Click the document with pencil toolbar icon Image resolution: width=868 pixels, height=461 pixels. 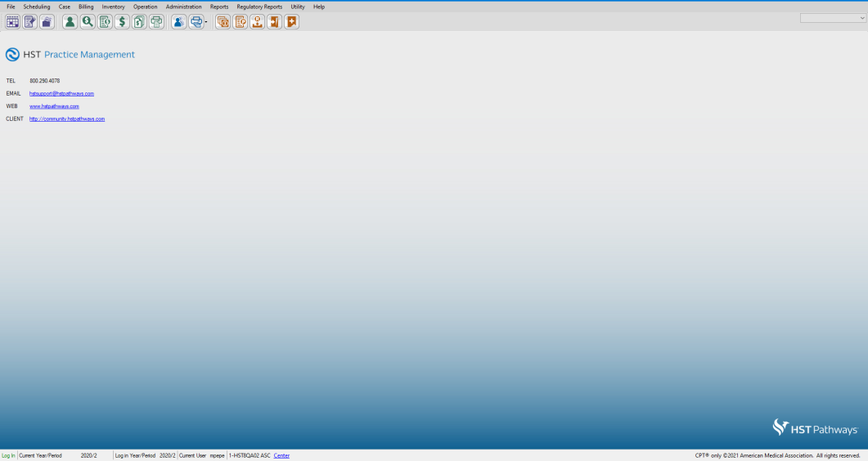pyautogui.click(x=30, y=22)
